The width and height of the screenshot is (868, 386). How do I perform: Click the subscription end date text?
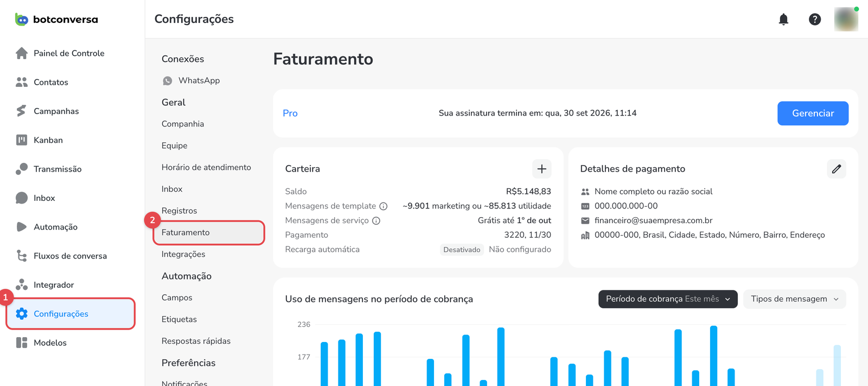[x=538, y=113]
